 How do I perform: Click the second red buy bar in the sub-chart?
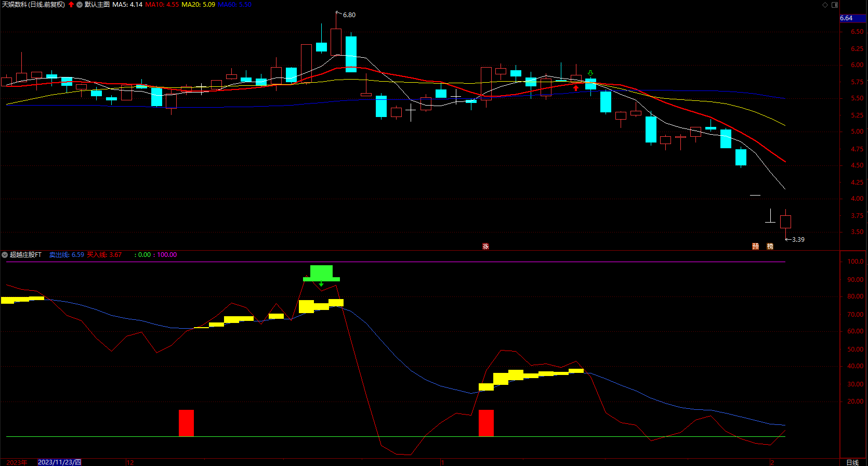[x=486, y=423]
